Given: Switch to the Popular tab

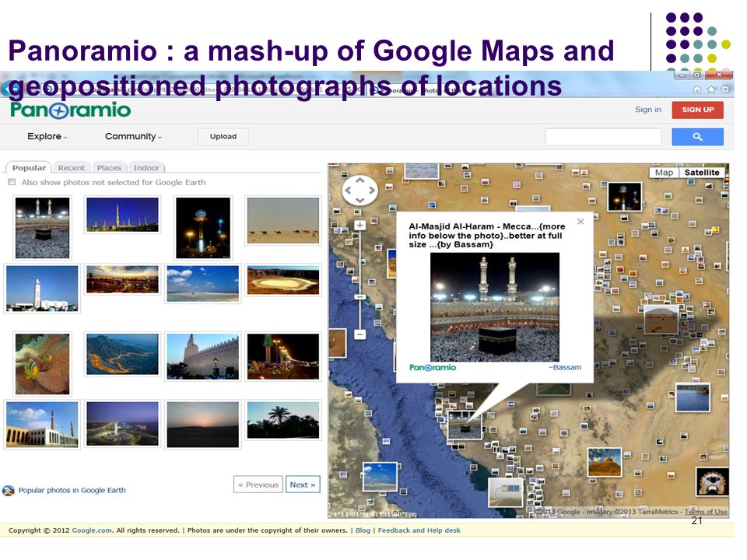Looking at the screenshot, I should 29,168.
